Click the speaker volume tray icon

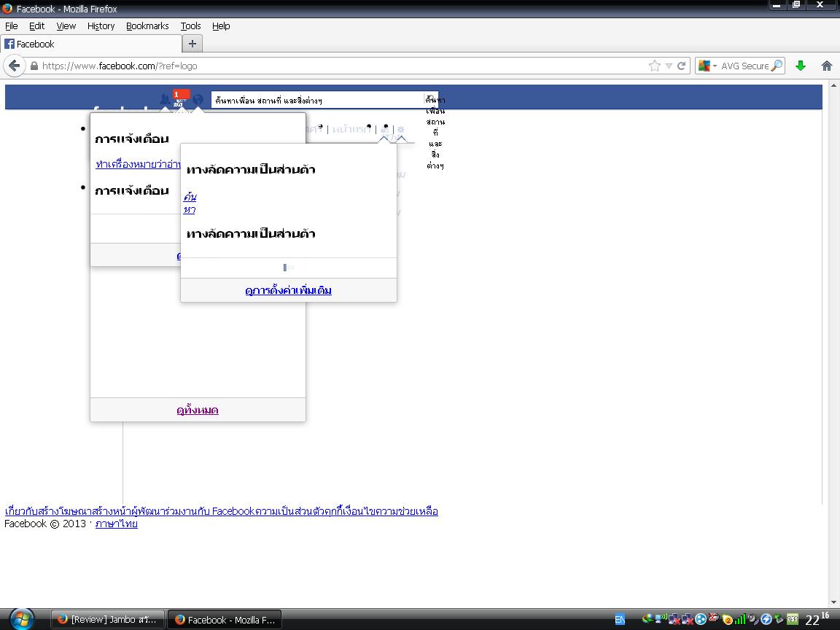[754, 619]
